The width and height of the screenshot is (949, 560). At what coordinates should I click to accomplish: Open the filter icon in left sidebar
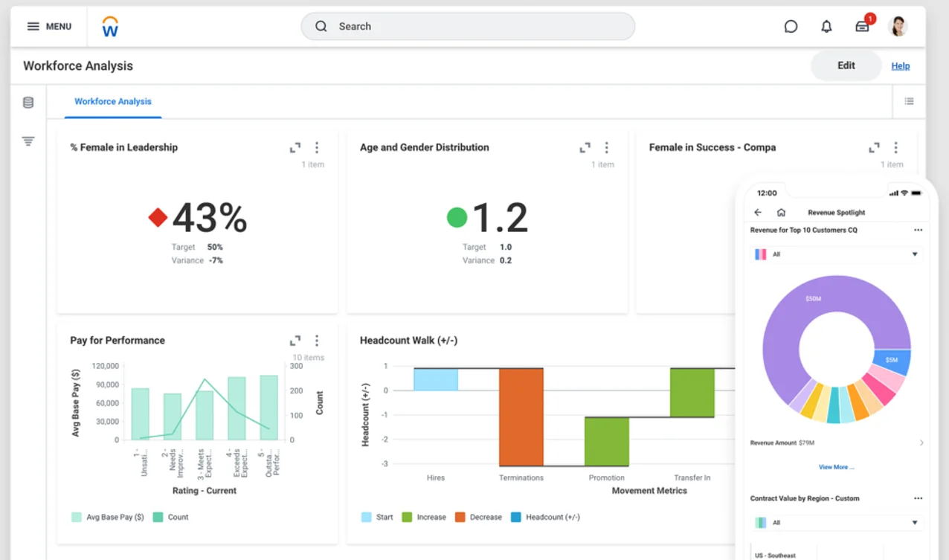click(28, 141)
